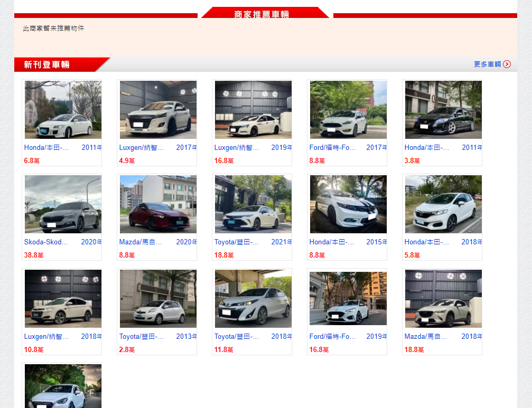Open Toyota/豐田 link on the 2018 listing
The image size is (532, 408).
(x=237, y=337)
